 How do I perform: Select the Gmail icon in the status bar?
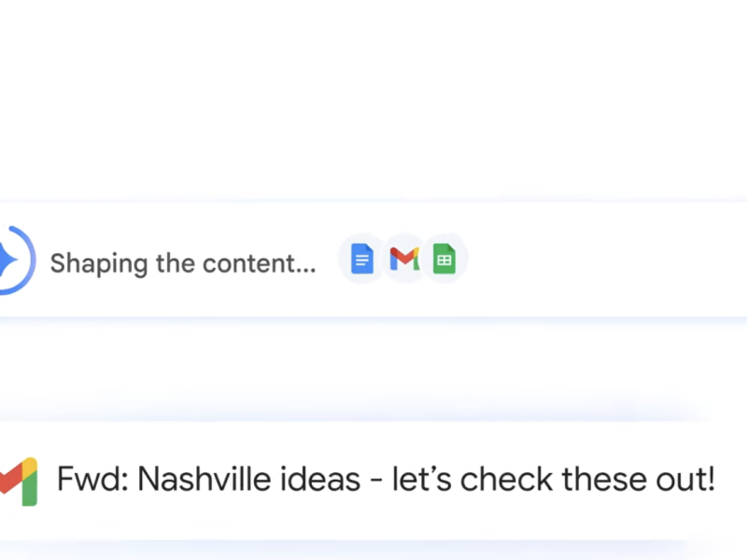(x=403, y=259)
